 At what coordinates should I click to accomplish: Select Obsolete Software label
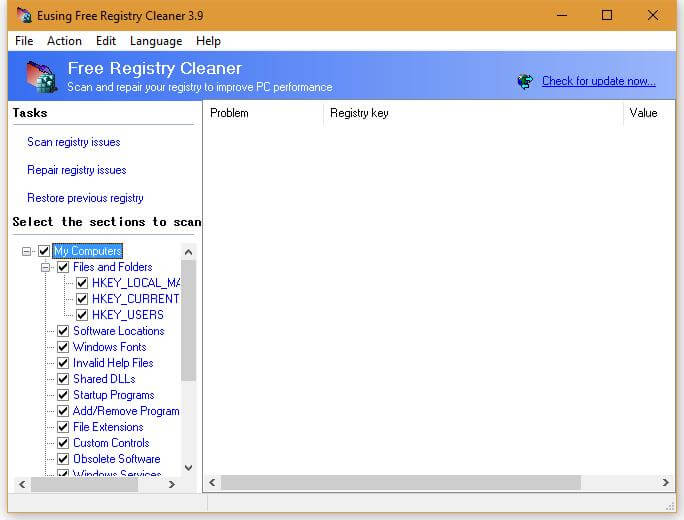[116, 459]
